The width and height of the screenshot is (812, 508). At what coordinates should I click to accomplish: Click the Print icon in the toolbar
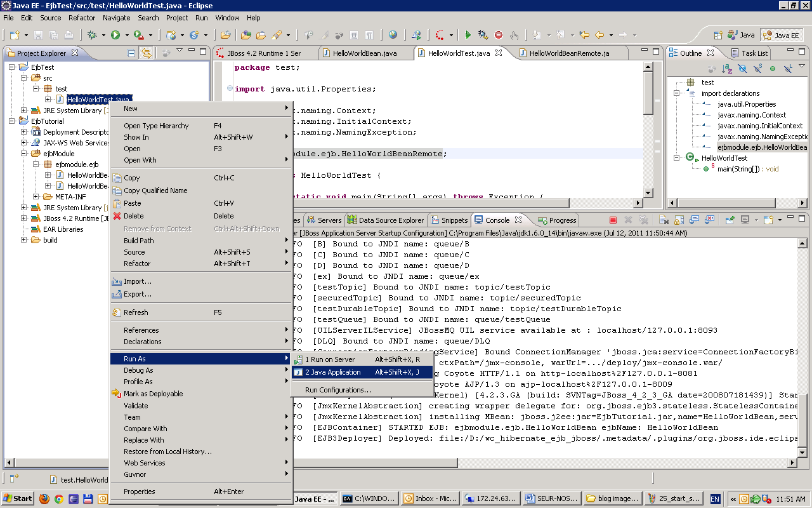tap(69, 35)
